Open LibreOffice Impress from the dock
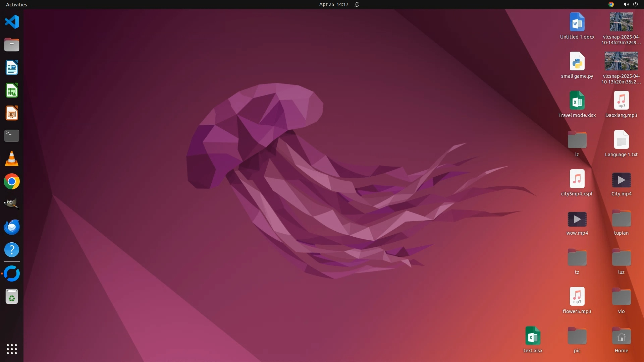Image resolution: width=644 pixels, height=362 pixels. click(x=12, y=113)
